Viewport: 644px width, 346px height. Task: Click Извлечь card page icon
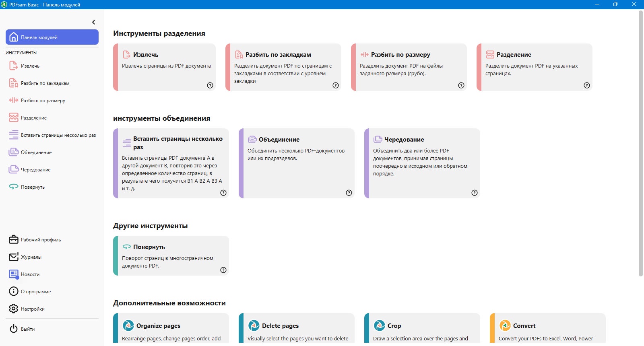(126, 55)
